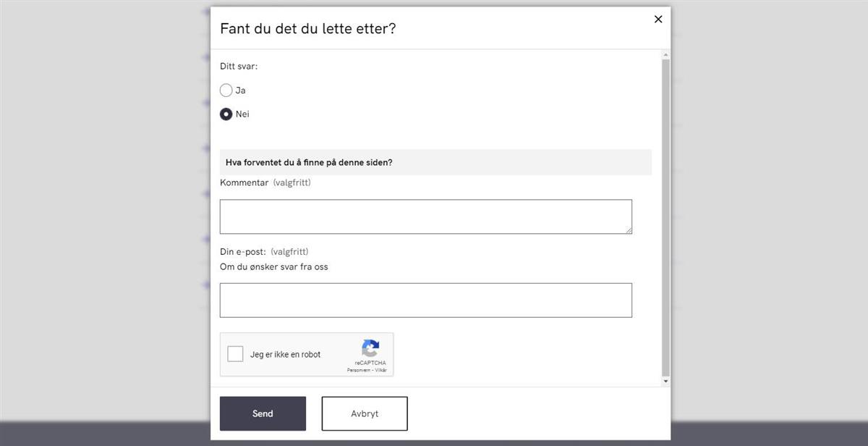The image size is (868, 446).
Task: Click the scrollbar up arrow
Action: coord(666,55)
